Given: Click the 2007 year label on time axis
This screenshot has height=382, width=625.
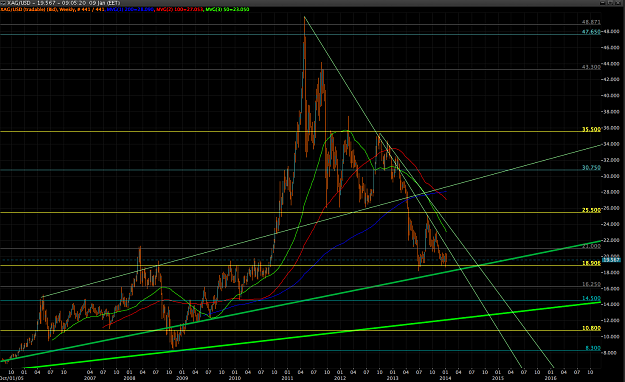Looking at the screenshot, I should (90, 378).
